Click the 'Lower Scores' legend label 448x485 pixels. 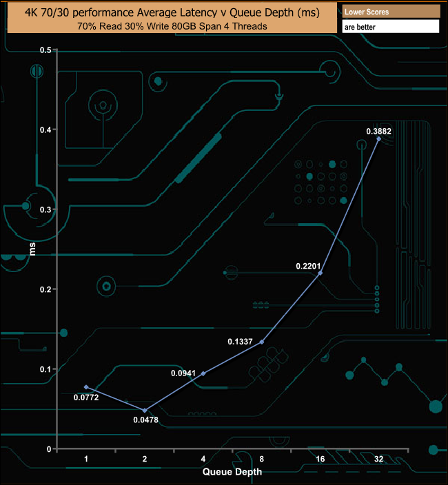[x=367, y=12]
